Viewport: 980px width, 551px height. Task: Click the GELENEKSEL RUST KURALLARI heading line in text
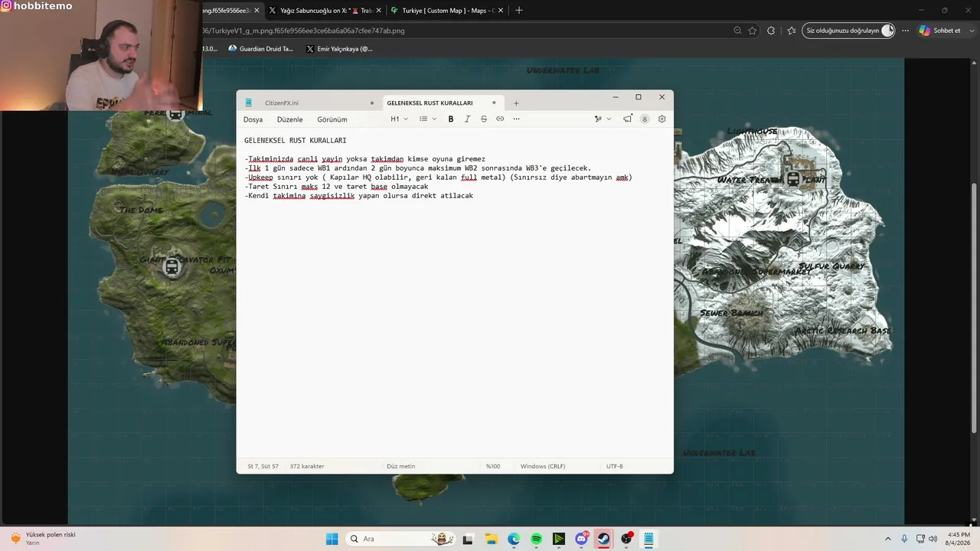(296, 141)
